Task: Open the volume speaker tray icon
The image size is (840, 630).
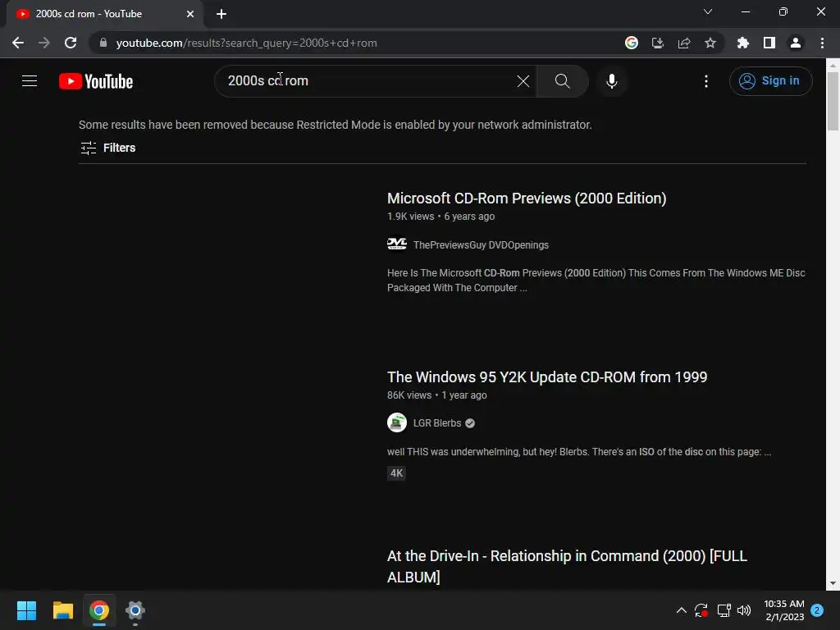Action: click(744, 610)
